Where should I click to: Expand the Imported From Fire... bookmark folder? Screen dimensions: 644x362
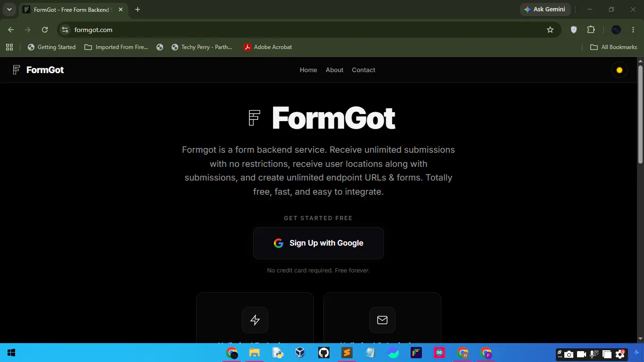tap(116, 47)
